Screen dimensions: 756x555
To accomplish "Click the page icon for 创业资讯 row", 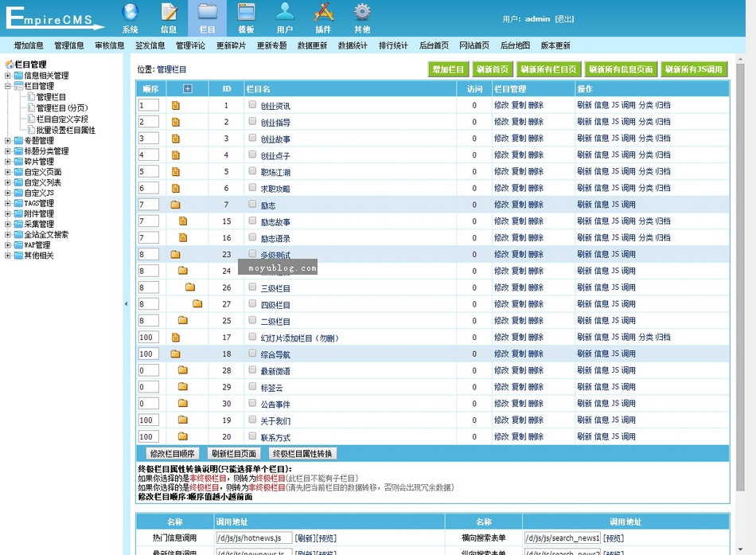I will coord(176,106).
